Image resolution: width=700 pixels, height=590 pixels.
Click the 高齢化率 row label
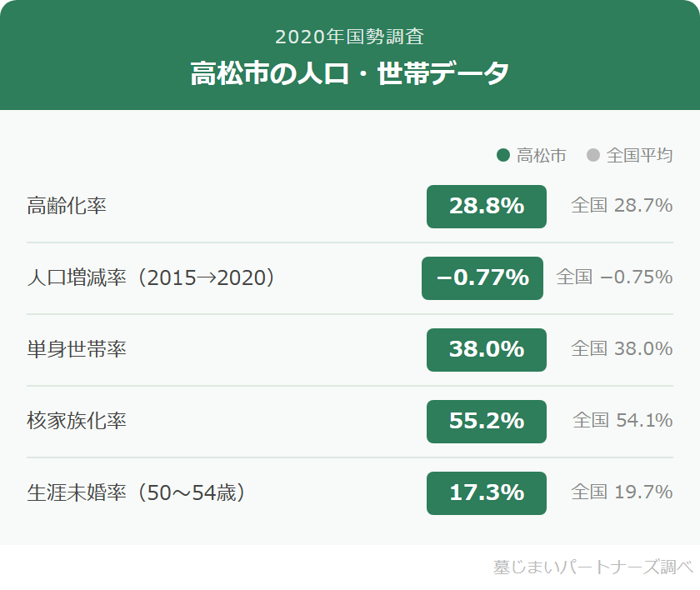pyautogui.click(x=67, y=207)
